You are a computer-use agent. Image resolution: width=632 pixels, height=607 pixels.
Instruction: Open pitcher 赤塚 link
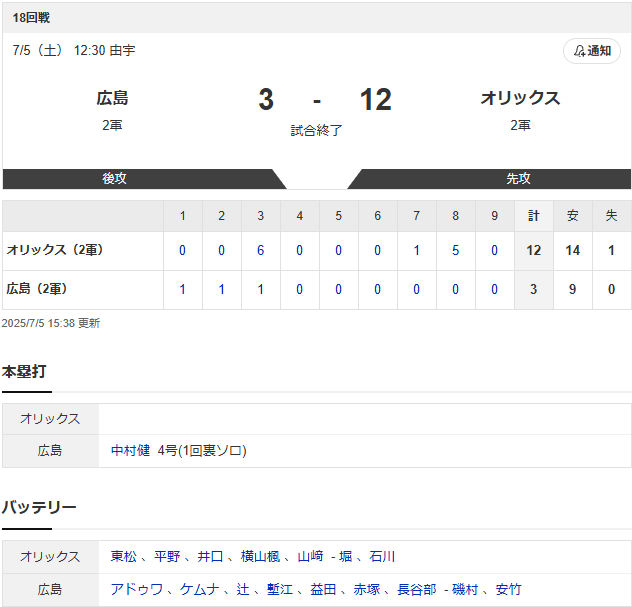[x=367, y=589]
